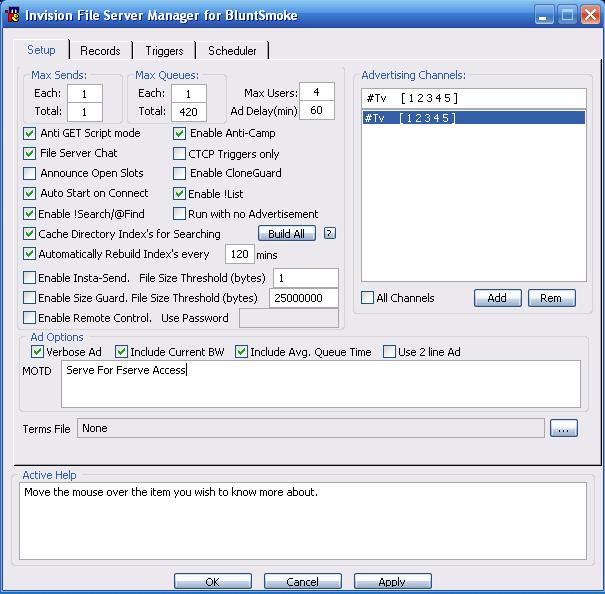Disable Enable Anti-Camp checkbox
This screenshot has height=594, width=605.
(179, 134)
